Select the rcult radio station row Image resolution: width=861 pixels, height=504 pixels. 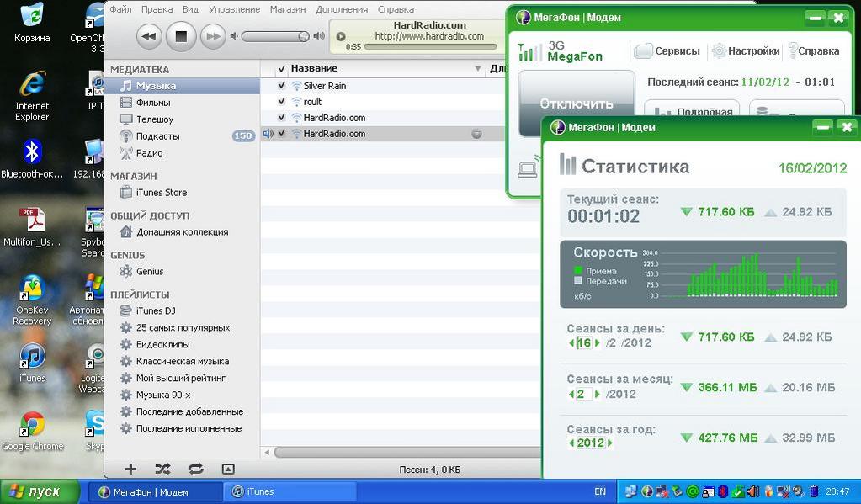point(383,102)
